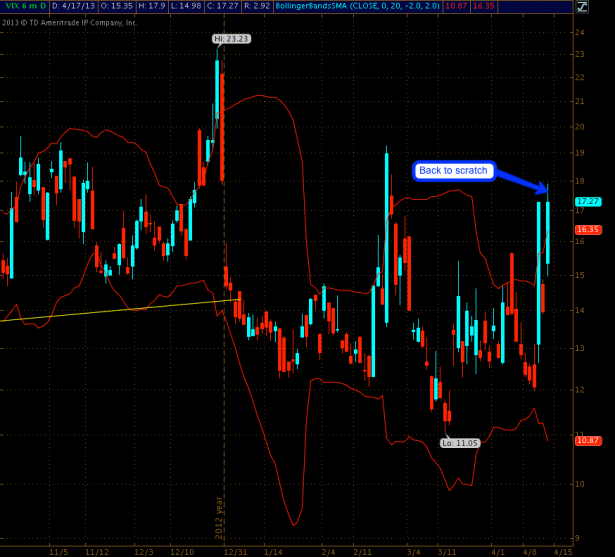Click the TD Ameritrade copyright text
This screenshot has height=557, width=615.
pos(70,20)
